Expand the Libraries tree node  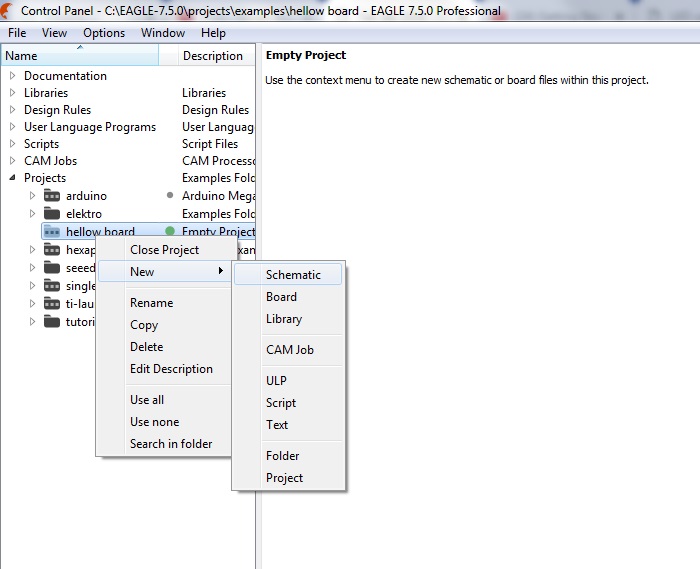tap(12, 92)
